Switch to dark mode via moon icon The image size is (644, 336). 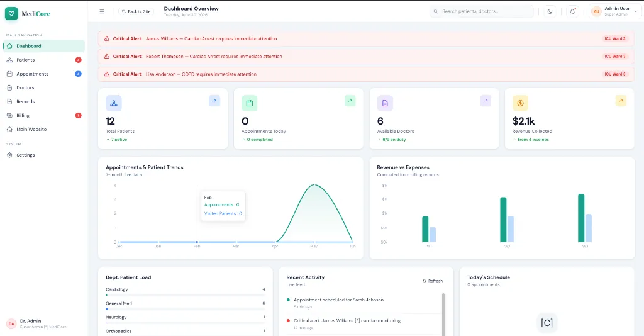550,11
